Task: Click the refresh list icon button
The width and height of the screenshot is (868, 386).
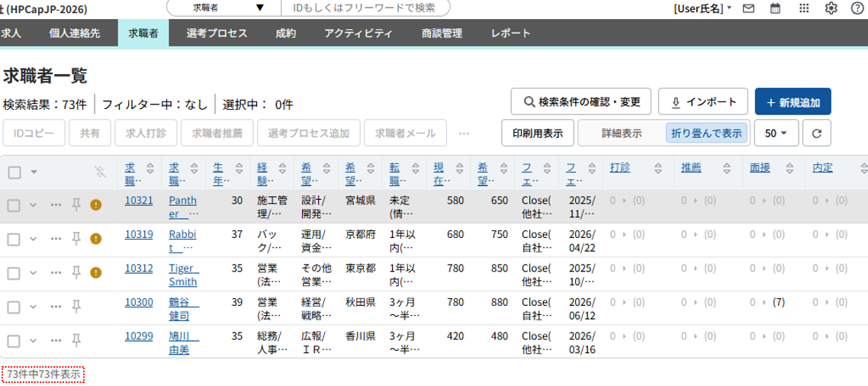Action: 816,133
